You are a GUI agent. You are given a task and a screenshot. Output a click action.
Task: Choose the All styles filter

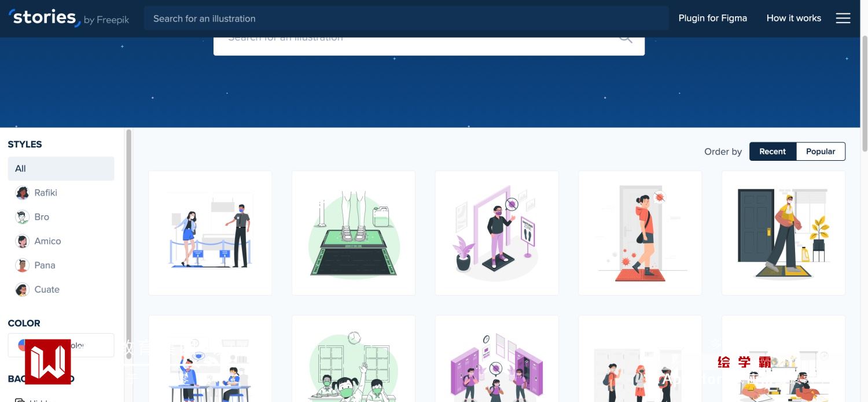point(61,168)
